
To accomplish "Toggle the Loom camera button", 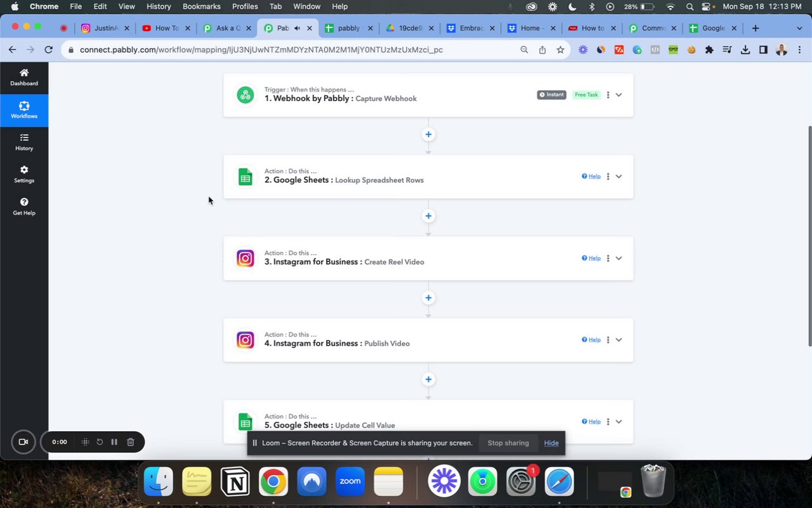I will click(23, 442).
